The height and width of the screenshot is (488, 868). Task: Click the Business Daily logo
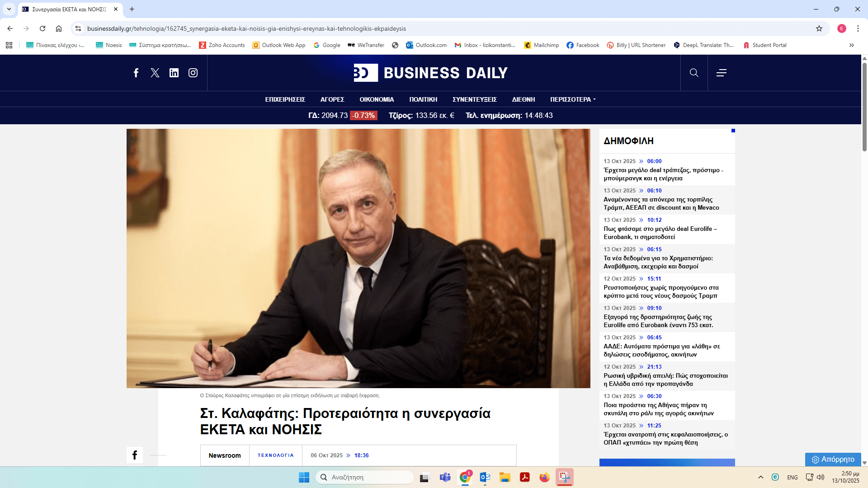click(x=430, y=73)
